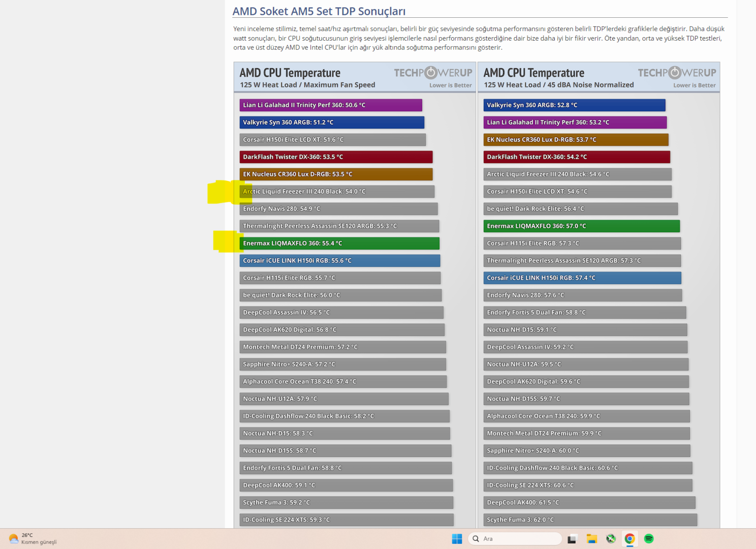The width and height of the screenshot is (756, 549).
Task: Open Spotify from the taskbar
Action: [x=649, y=539]
